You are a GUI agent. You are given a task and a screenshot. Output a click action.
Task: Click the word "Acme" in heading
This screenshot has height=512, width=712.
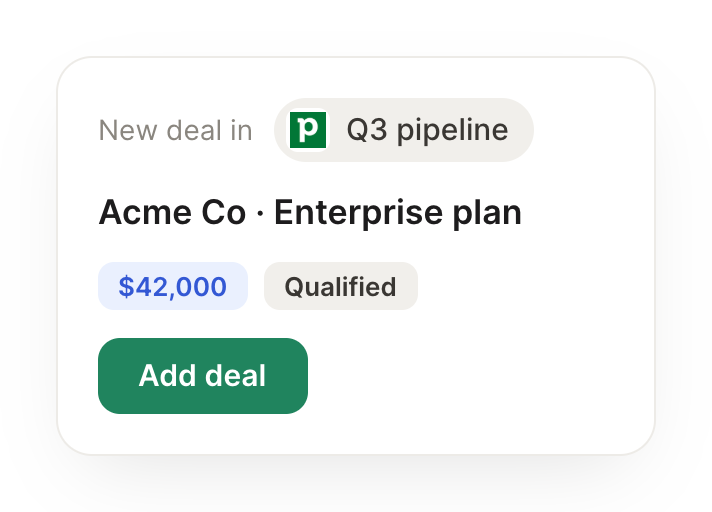coord(145,212)
